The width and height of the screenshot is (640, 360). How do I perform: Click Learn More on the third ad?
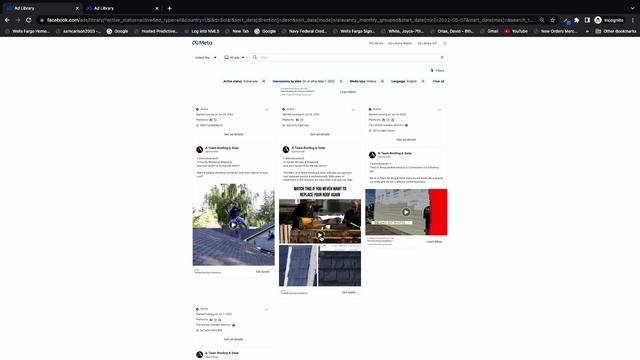(434, 242)
